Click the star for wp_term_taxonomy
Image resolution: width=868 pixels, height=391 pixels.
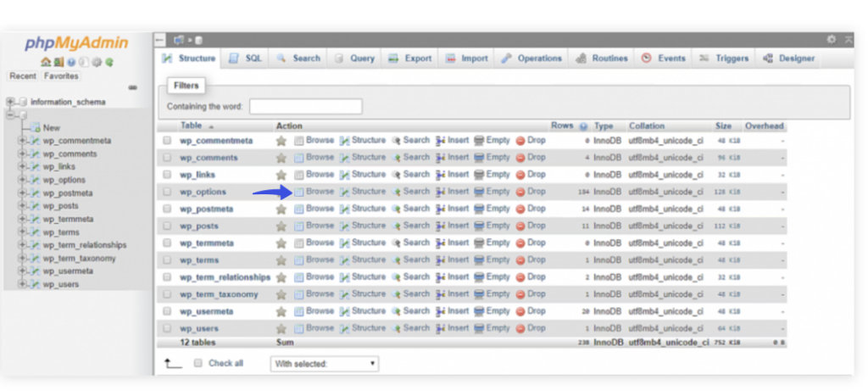[x=281, y=294]
